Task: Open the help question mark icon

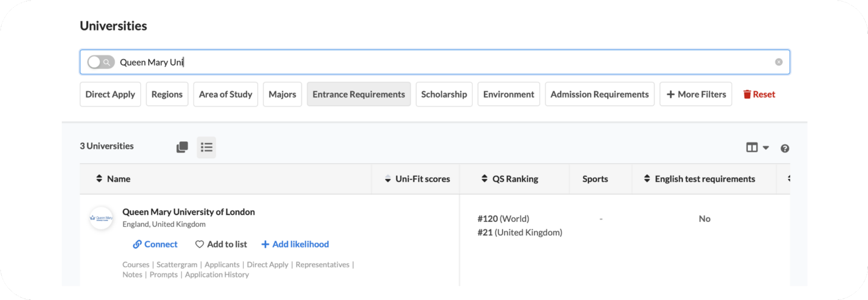Action: tap(785, 148)
